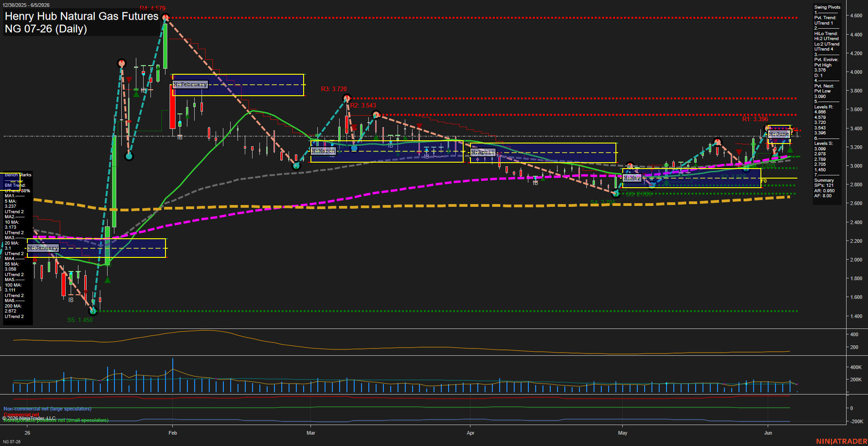Click the M:May monthly range label
This screenshot has width=868, height=446.
pos(632,178)
